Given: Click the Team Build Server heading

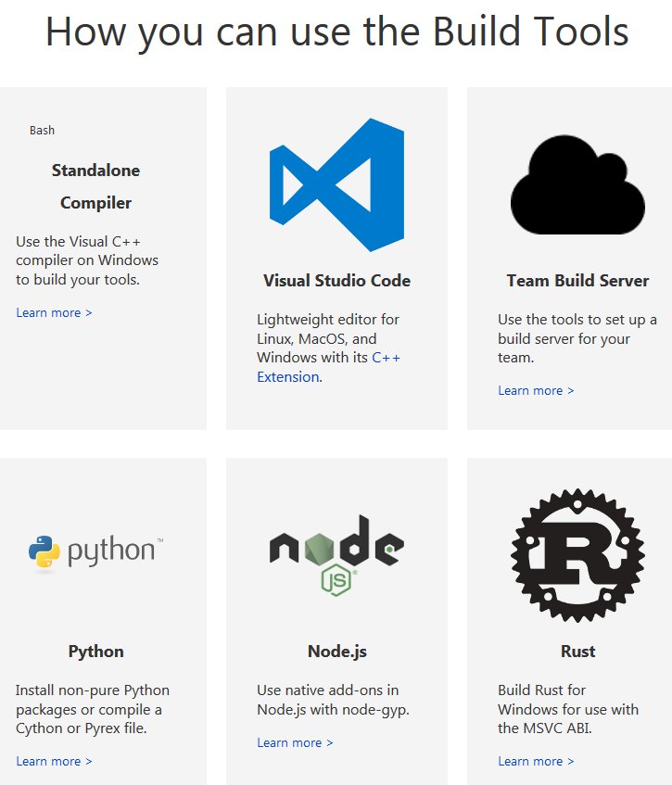Looking at the screenshot, I should click(x=577, y=280).
